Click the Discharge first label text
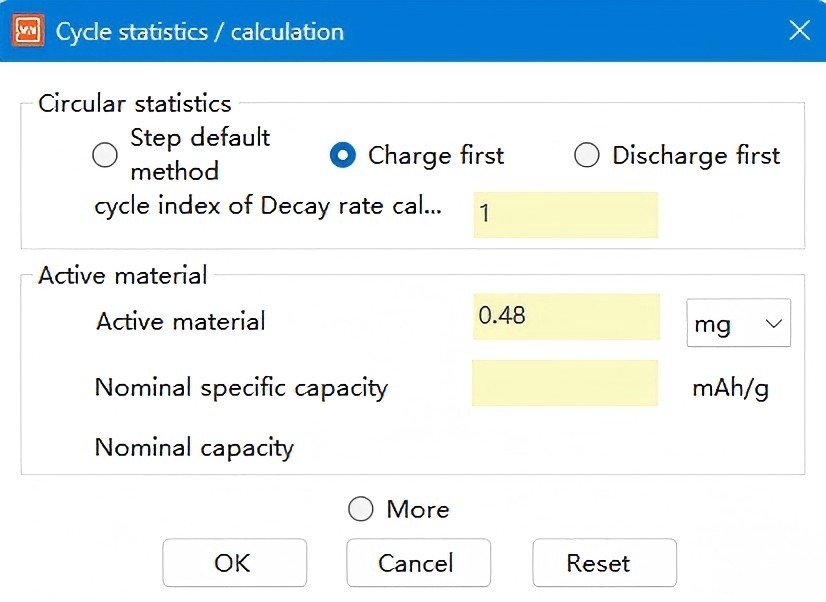The height and width of the screenshot is (602, 826). [696, 155]
